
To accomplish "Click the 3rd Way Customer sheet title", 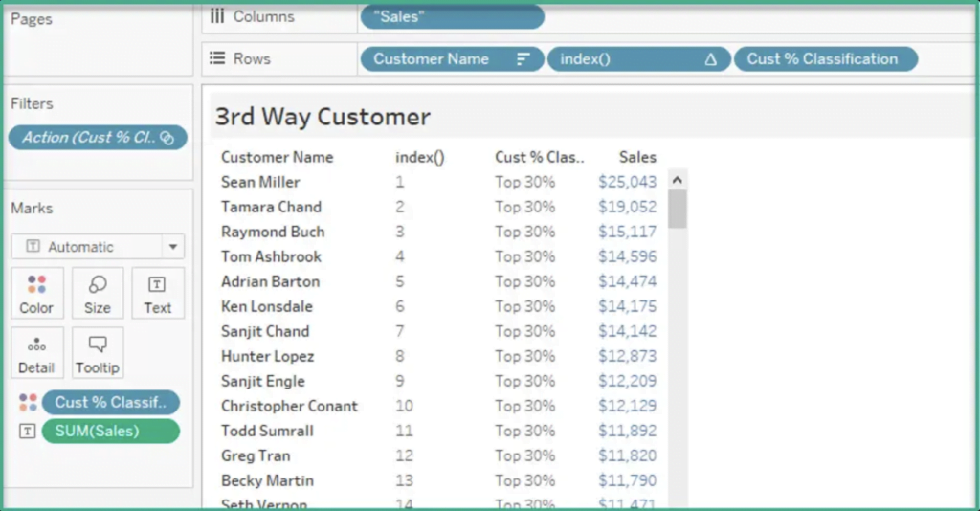I will point(323,117).
